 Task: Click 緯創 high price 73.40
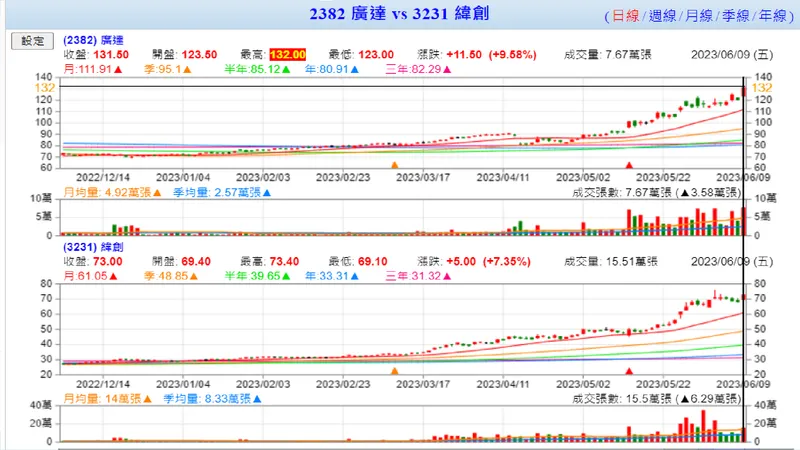coord(284,261)
